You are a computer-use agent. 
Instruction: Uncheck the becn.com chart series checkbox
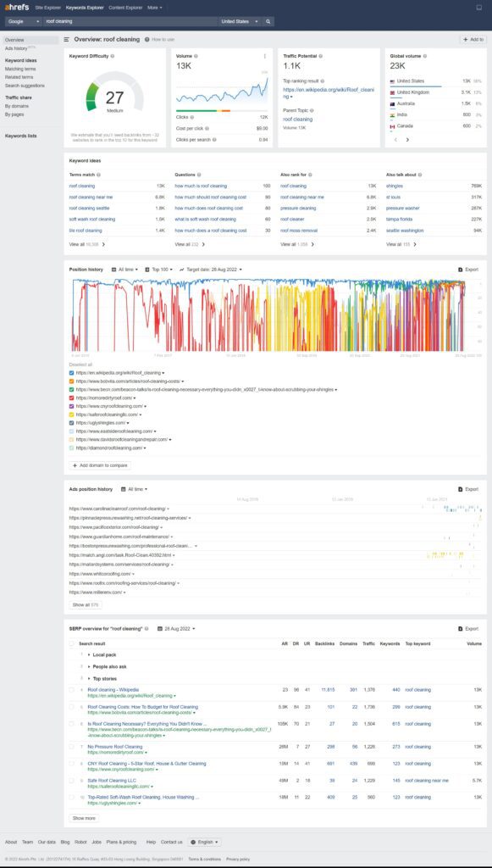[71, 390]
